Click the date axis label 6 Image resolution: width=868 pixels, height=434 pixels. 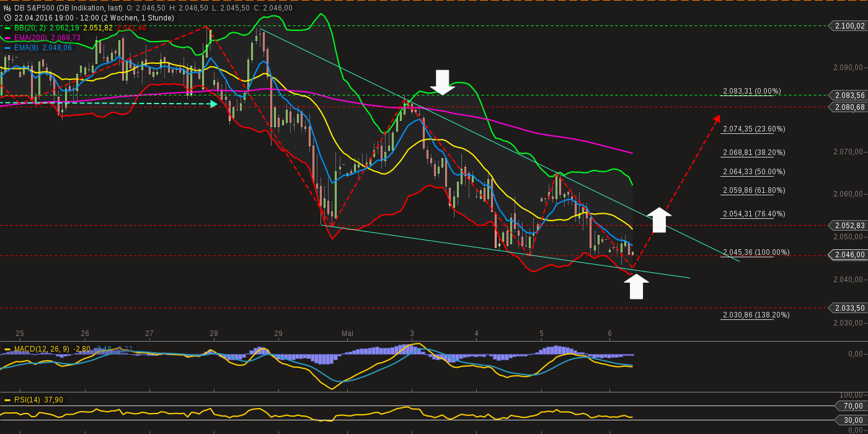click(609, 334)
